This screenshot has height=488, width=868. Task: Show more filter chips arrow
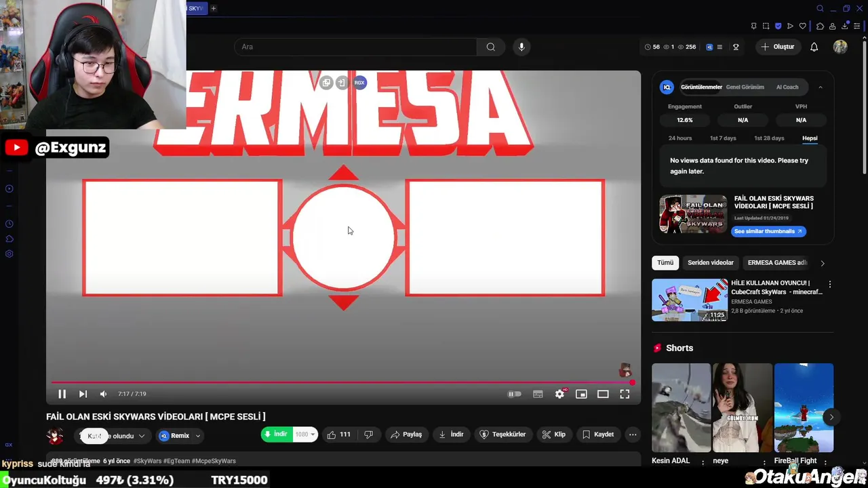823,263
